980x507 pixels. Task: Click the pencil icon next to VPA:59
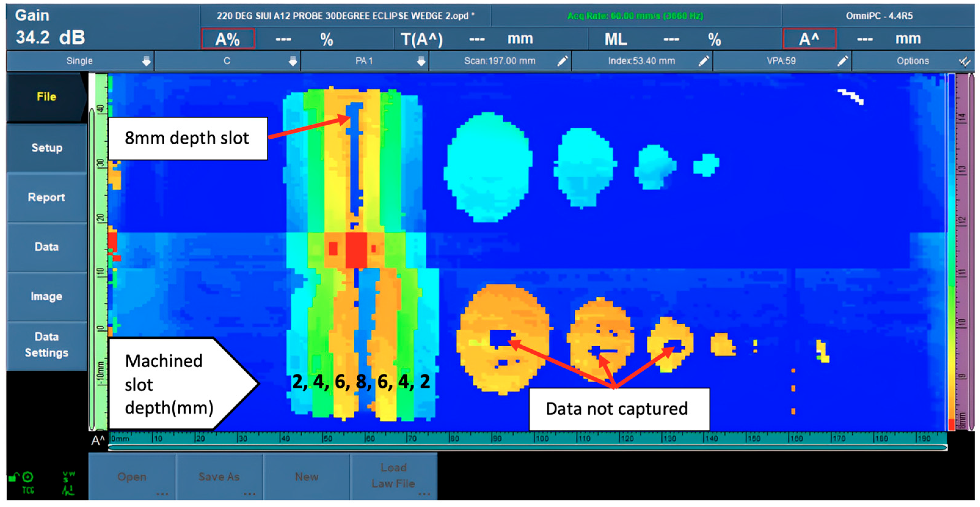[843, 61]
